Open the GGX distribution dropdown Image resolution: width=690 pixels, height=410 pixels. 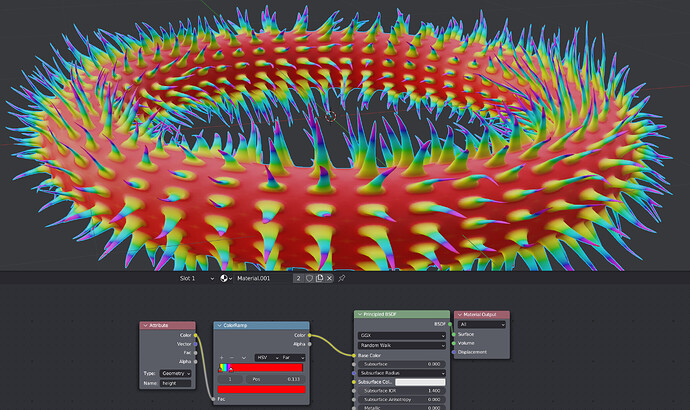point(402,336)
